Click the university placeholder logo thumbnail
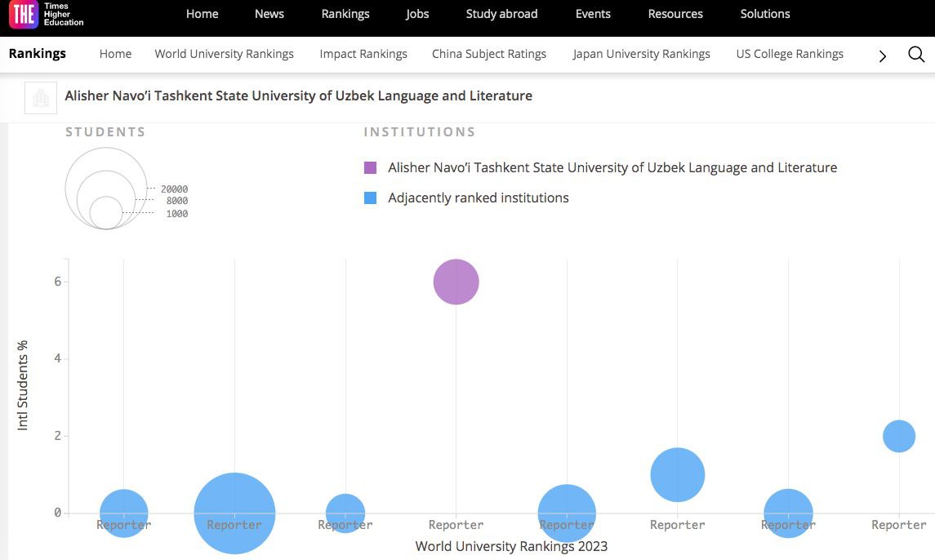The width and height of the screenshot is (935, 560). 41,97
